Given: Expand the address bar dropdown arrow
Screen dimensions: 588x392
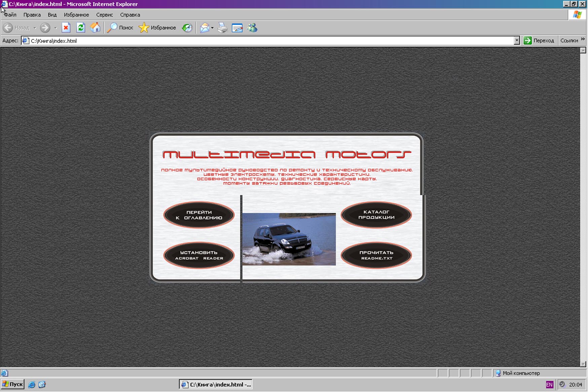Looking at the screenshot, I should [517, 41].
